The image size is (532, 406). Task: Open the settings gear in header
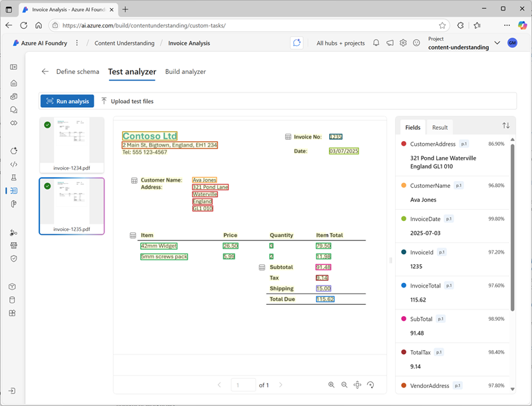[403, 43]
